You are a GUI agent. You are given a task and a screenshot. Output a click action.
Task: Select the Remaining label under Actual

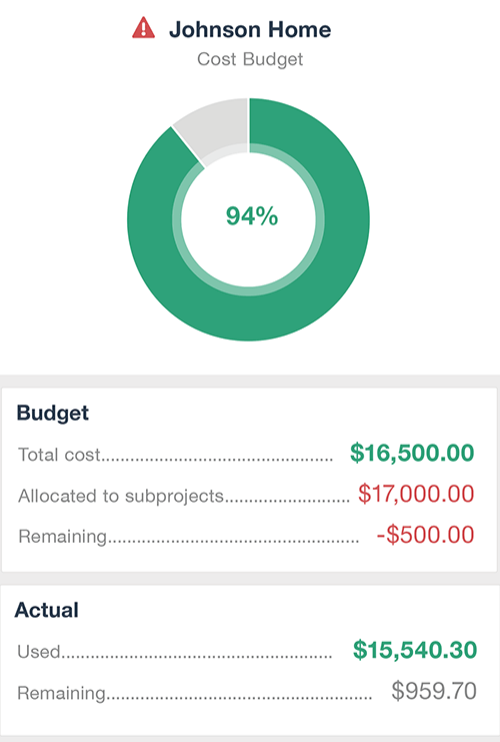61,693
